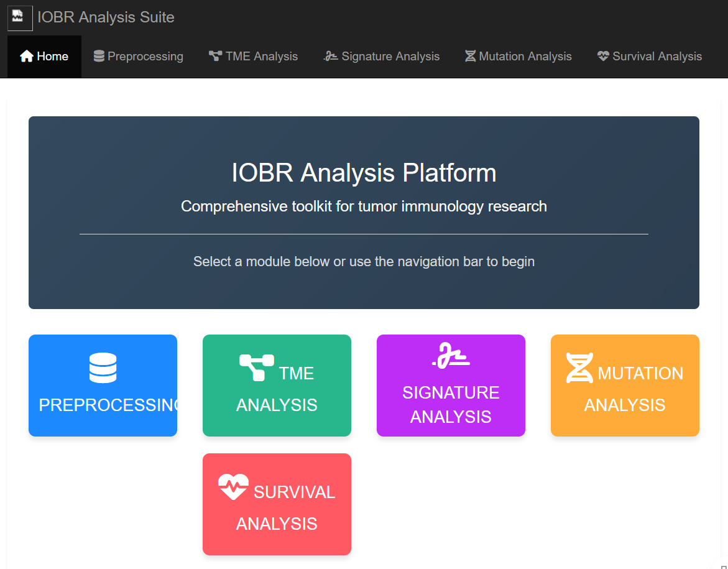Switch to the Home tab
This screenshot has height=569, width=728.
[44, 57]
